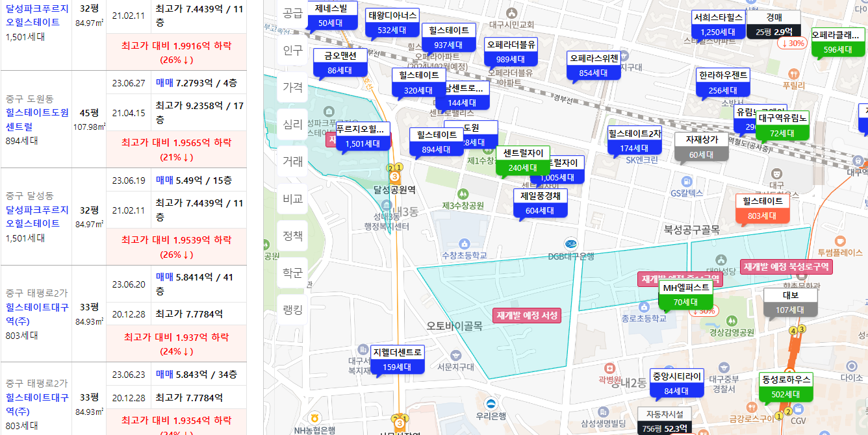Click the DGB대구은행 bank icon
The width and height of the screenshot is (868, 435).
570,243
